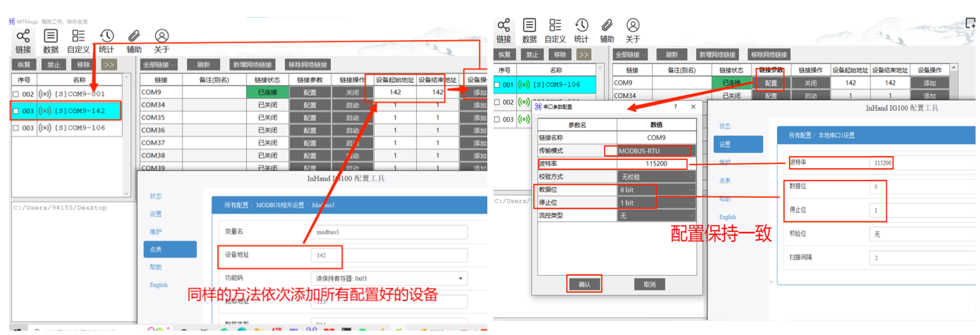Tick the checkbox for row 001 COM9-106
Image resolution: width=980 pixels, height=335 pixels.
coord(497,85)
